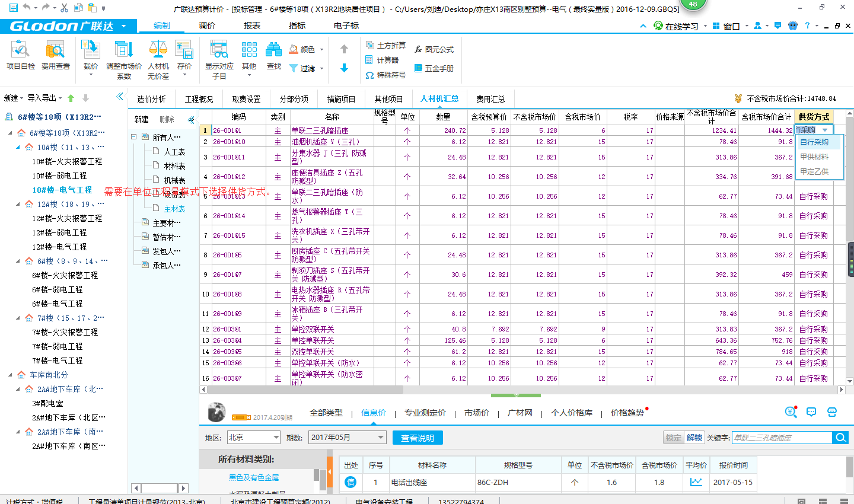Click the move down arrow icon
The height and width of the screenshot is (504, 854).
pyautogui.click(x=344, y=68)
